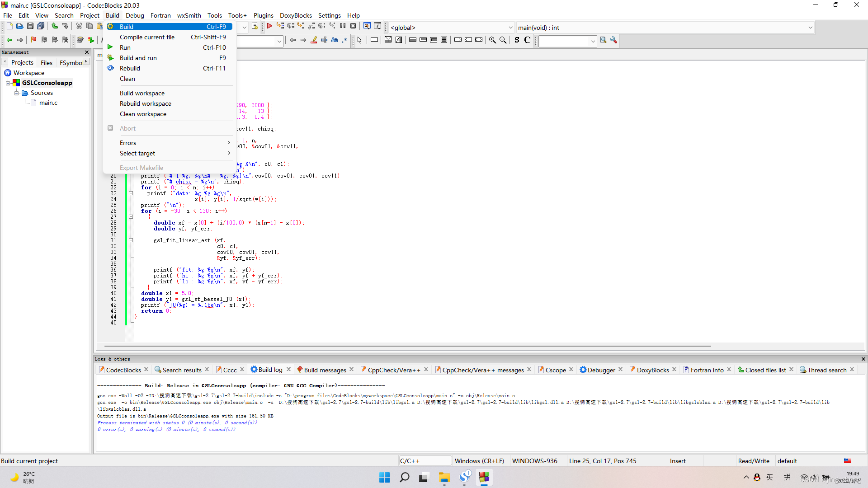Viewport: 868px width, 488px height.
Task: Click the bold C comment icon
Action: [x=527, y=40]
